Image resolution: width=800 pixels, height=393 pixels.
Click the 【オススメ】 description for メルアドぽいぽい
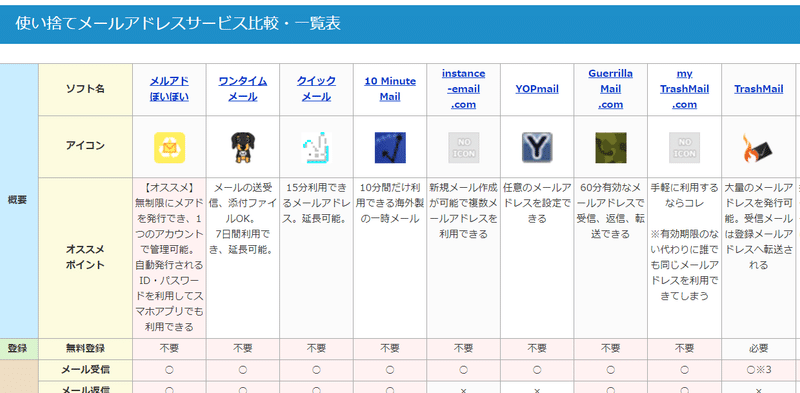(169, 257)
